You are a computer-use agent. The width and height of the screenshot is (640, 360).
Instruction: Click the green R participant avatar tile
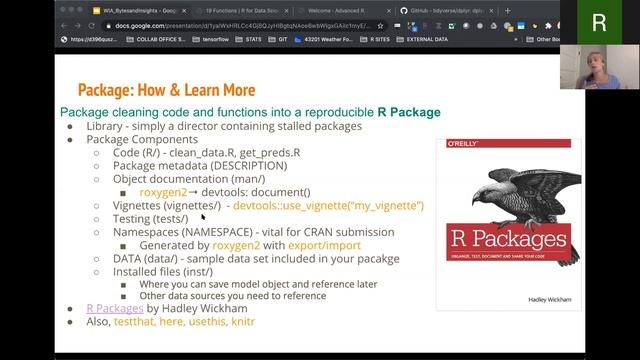(599, 22)
